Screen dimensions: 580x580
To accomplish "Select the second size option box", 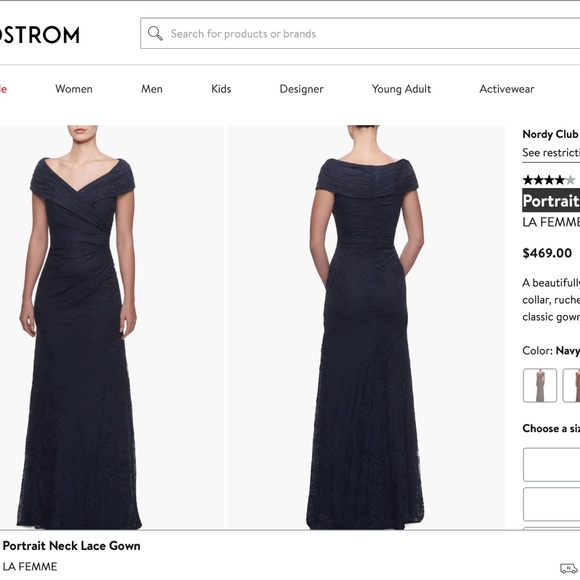I will pyautogui.click(x=552, y=504).
